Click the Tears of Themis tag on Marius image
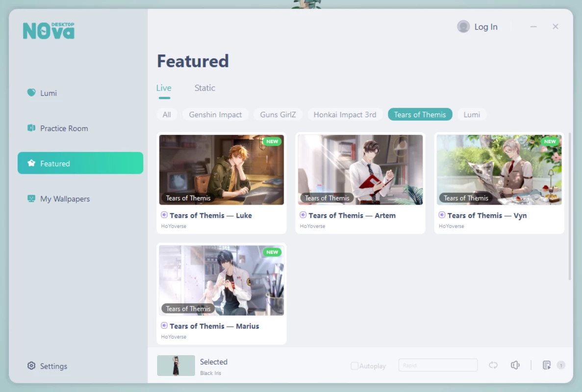The height and width of the screenshot is (392, 582). coord(188,309)
